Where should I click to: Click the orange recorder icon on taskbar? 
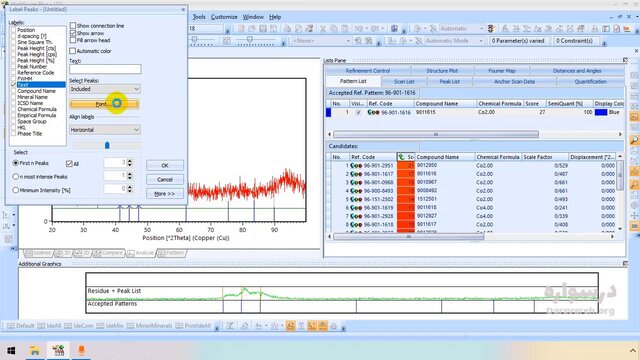coord(82,350)
